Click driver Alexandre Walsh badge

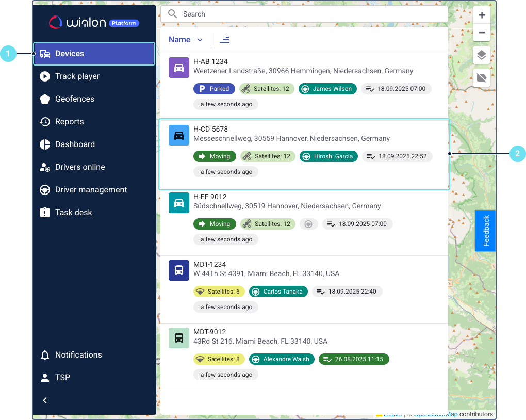[x=282, y=359]
